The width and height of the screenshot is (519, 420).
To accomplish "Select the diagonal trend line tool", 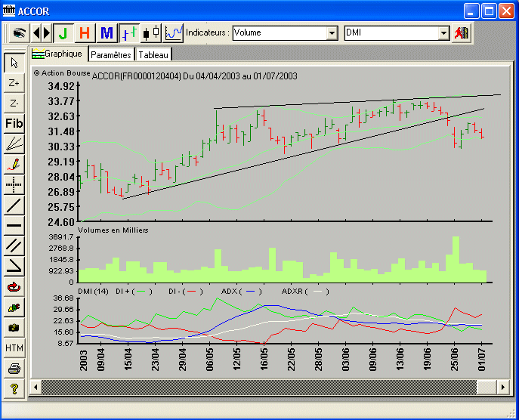I will 14,205.
